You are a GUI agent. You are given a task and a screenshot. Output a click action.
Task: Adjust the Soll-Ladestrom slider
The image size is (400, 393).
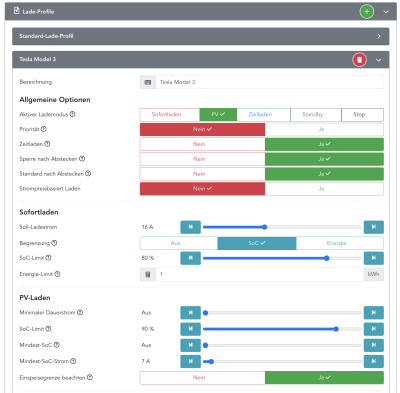[282, 227]
